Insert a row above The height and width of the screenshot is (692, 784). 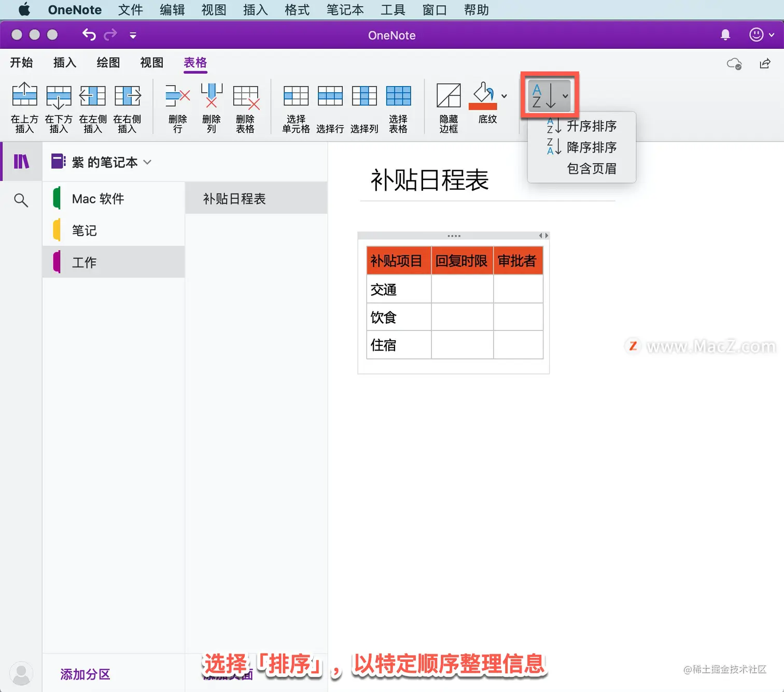coord(24,107)
